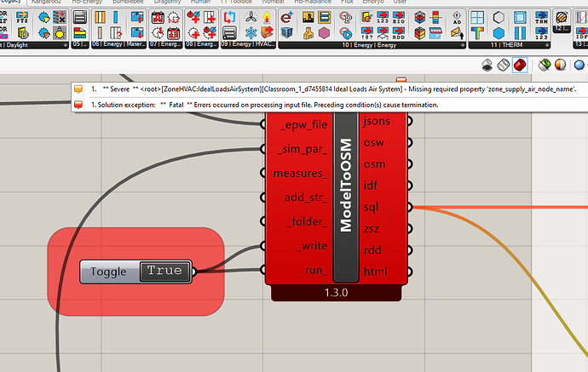The image size is (588, 372).
Task: Select the OS cube OpenStudio icon
Action: (287, 33)
